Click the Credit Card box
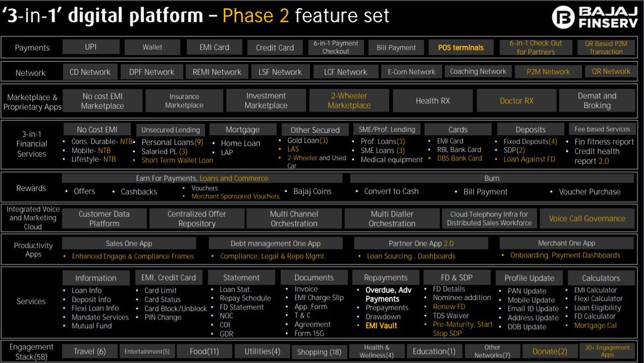Image resolution: width=644 pixels, height=363 pixels. pos(275,47)
